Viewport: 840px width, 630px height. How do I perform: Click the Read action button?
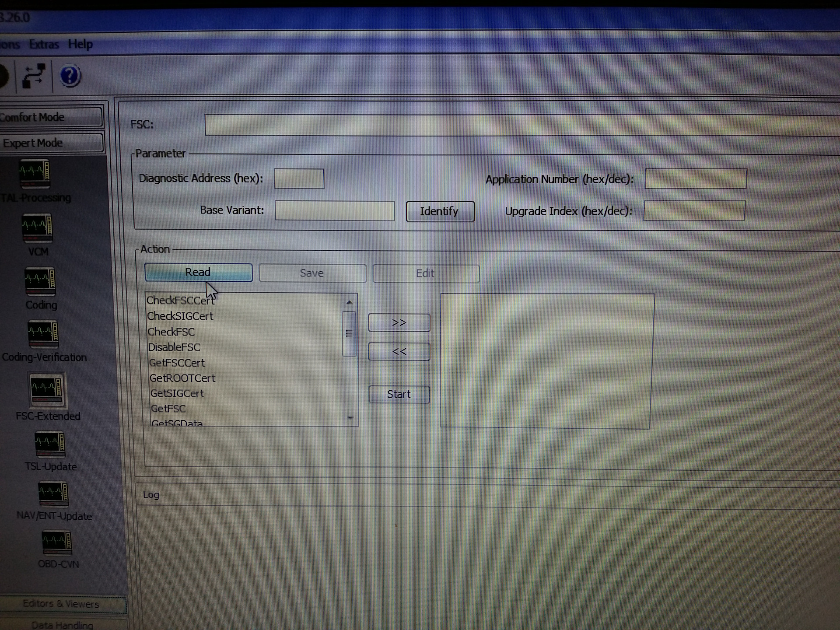tap(198, 273)
